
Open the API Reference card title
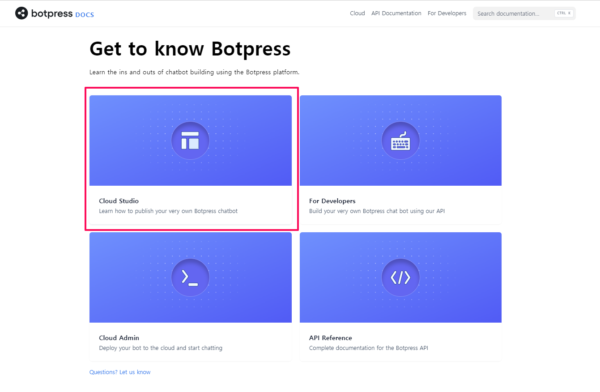(x=330, y=338)
